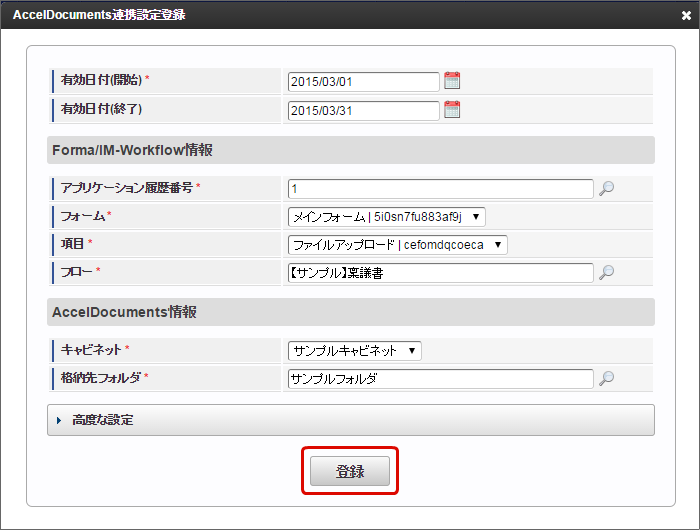Click search icon for 格納先フォルダ
Screen dimensions: 700x530
[x=606, y=378]
